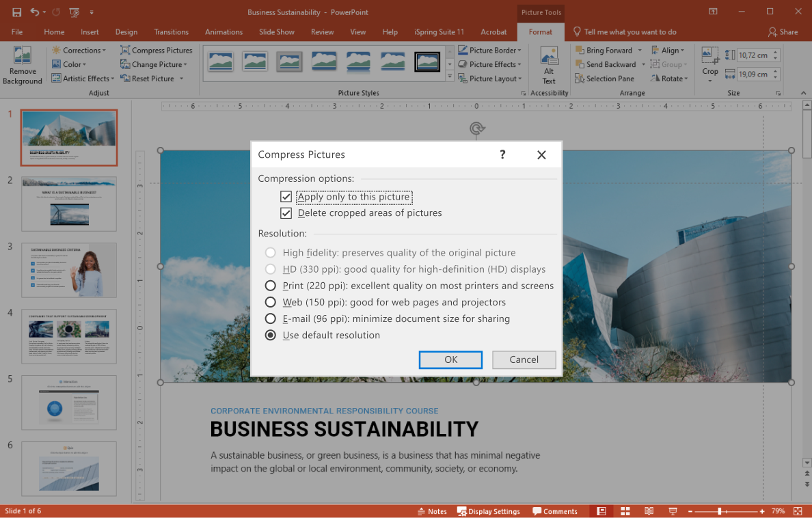The height and width of the screenshot is (518, 812).
Task: Uncheck Delete cropped areas of pictures
Action: 286,213
